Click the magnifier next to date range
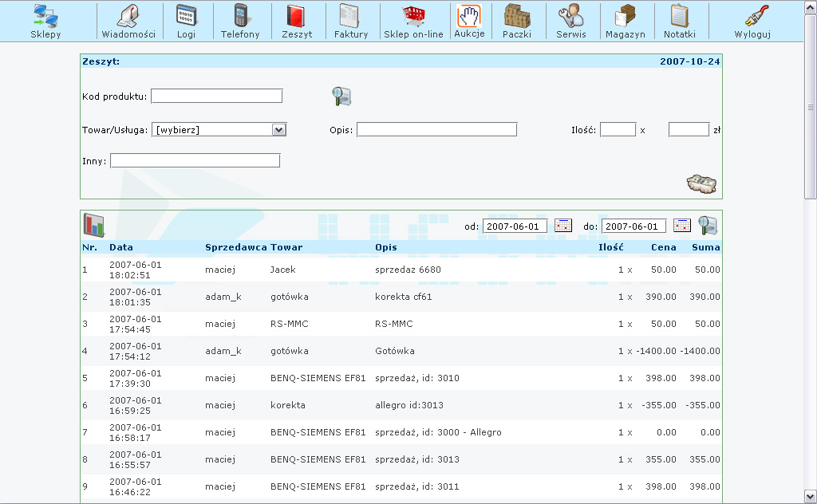The width and height of the screenshot is (817, 504). click(708, 226)
